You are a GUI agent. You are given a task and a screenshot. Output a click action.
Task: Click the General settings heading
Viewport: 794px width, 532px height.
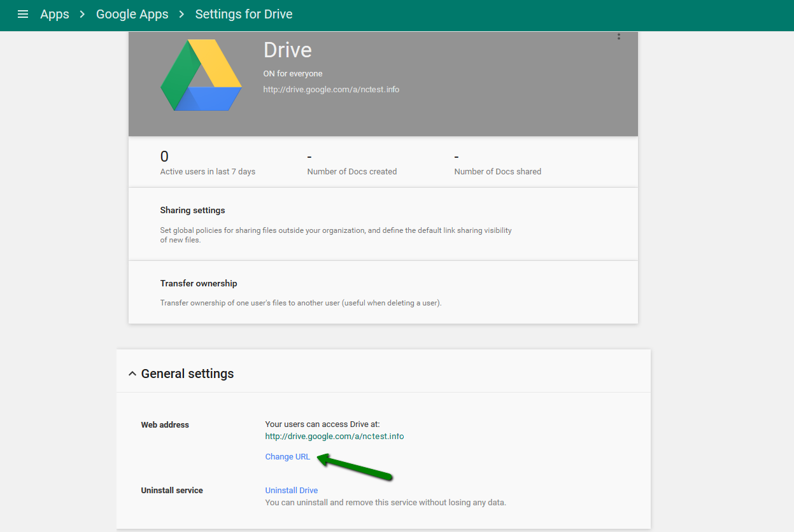pyautogui.click(x=187, y=374)
